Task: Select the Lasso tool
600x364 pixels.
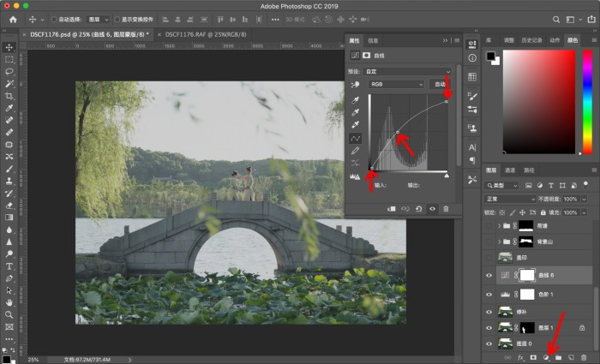Action: tap(9, 71)
